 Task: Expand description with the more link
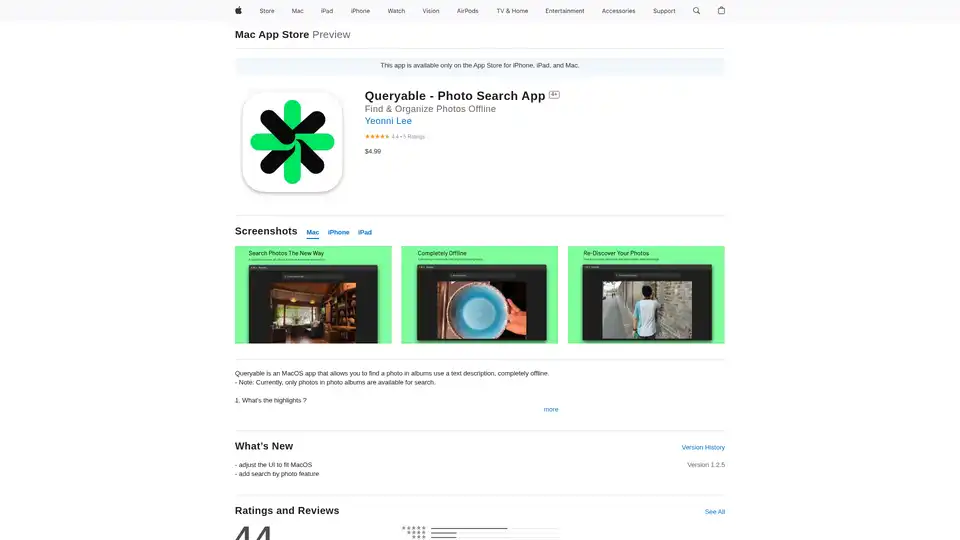pos(551,409)
